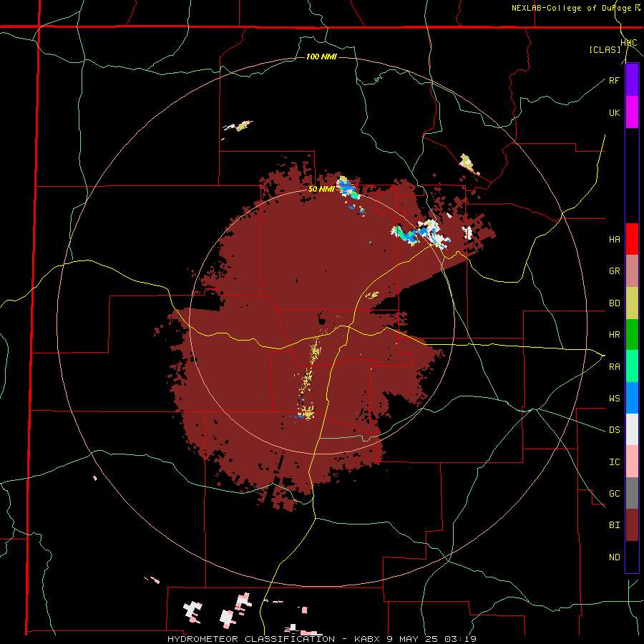The height and width of the screenshot is (644, 644).
Task: Click the BI dark red legend swatch
Action: (632, 525)
